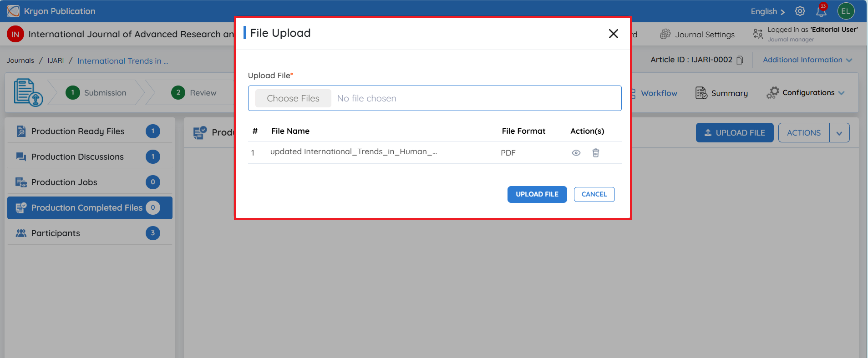Open the International Trends in... breadcrumb
Image resolution: width=868 pixels, height=358 pixels.
(x=122, y=61)
